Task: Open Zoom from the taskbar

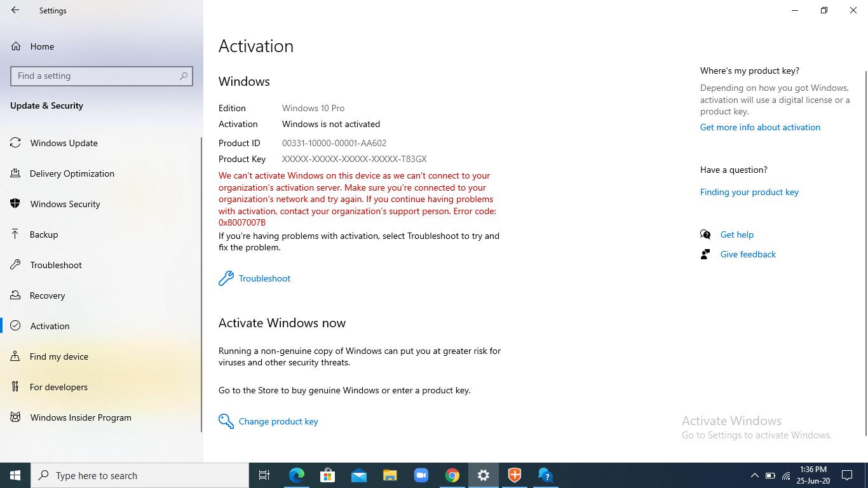Action: coord(421,475)
